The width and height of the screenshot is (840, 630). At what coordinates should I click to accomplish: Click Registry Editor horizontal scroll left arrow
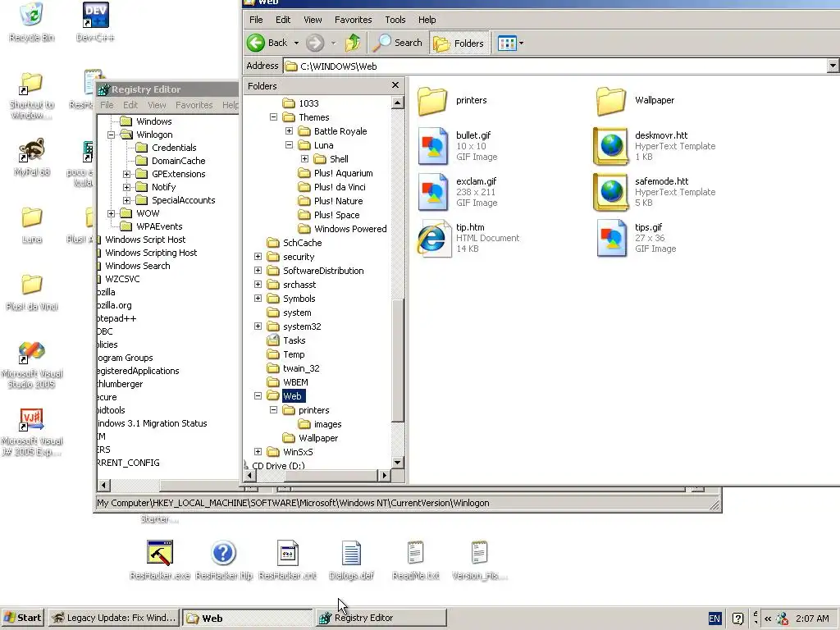click(x=104, y=486)
